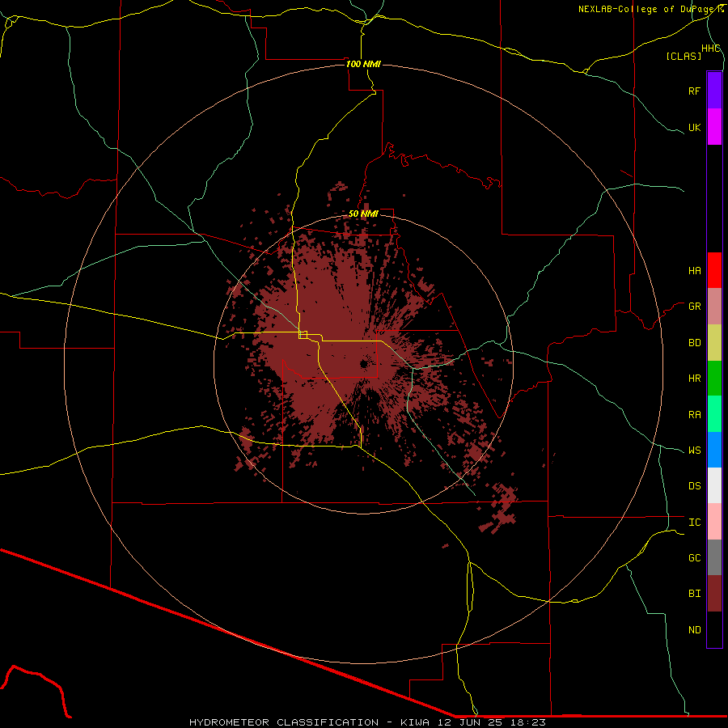This screenshot has width=728, height=728.
Task: Click the DS white legend swatch
Action: coord(714,485)
